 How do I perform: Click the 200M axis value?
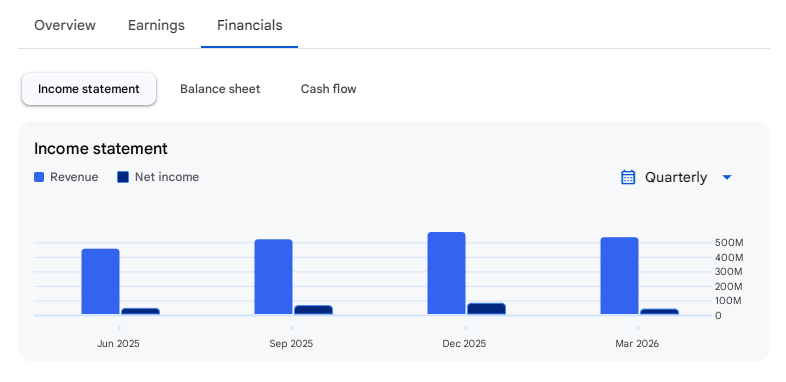pos(729,287)
